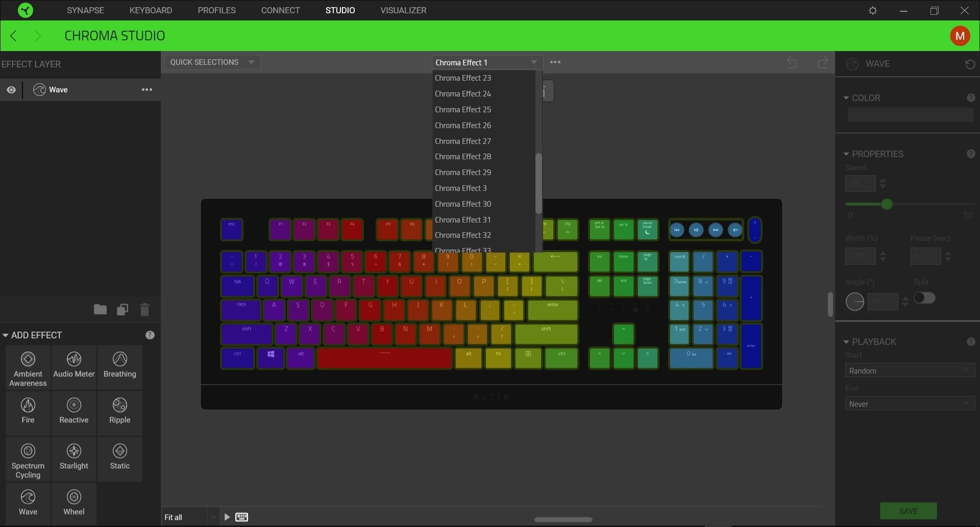Screen dimensions: 980x527
Task: Click the undo arrow
Action: [x=792, y=62]
